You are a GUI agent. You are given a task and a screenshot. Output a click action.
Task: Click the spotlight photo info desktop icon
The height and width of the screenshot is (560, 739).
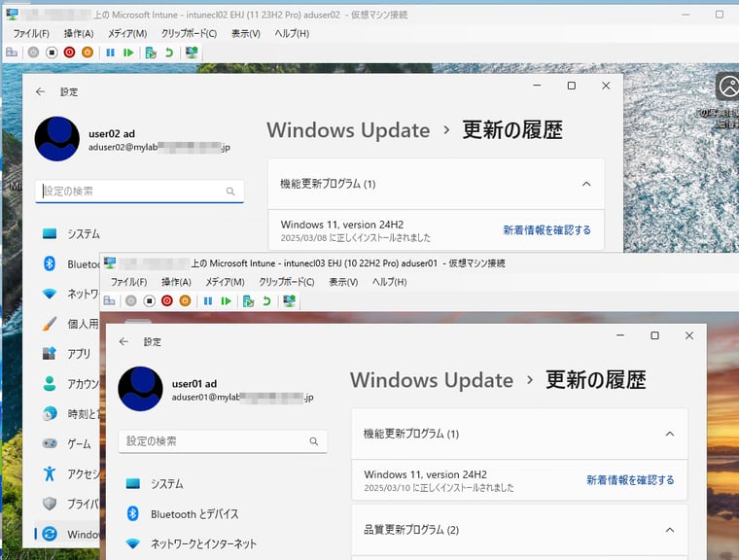click(x=727, y=87)
